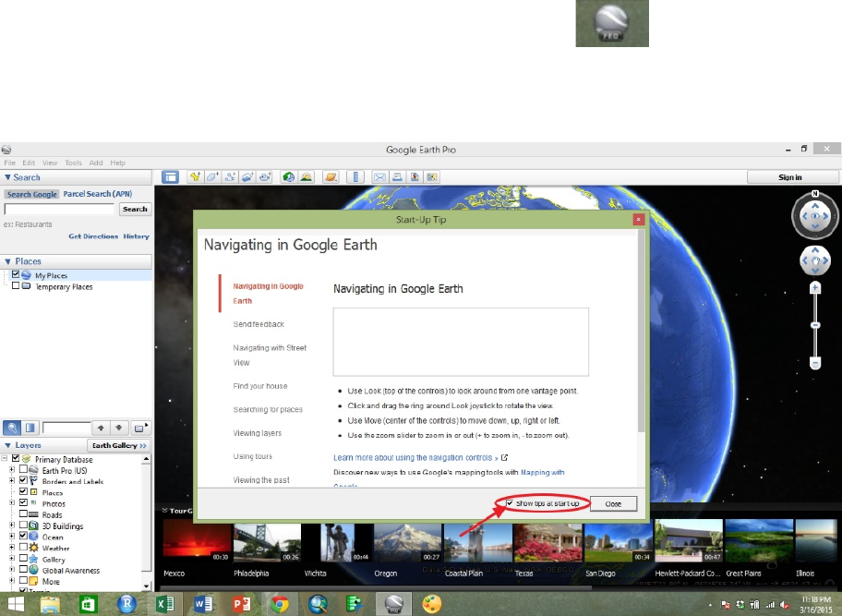Click the Print toolbar icon

pos(397,176)
